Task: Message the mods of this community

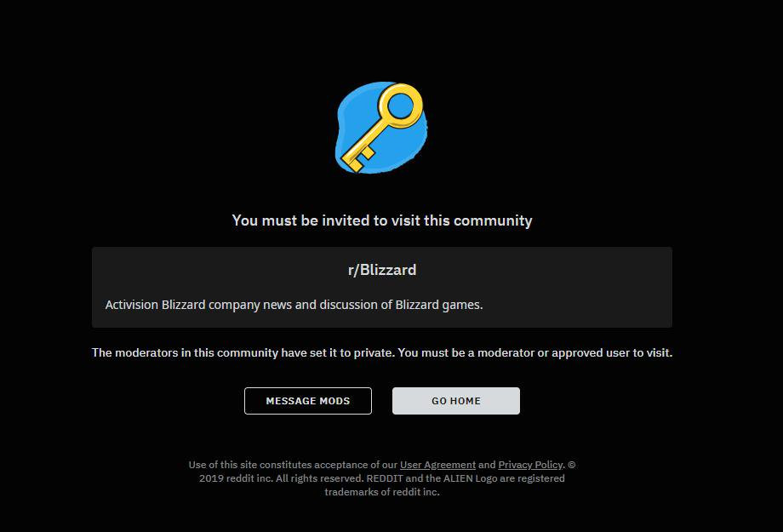Action: pyautogui.click(x=307, y=401)
